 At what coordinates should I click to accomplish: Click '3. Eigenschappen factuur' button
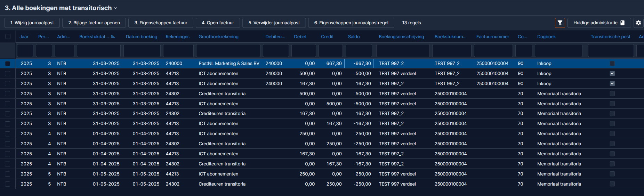tap(161, 23)
